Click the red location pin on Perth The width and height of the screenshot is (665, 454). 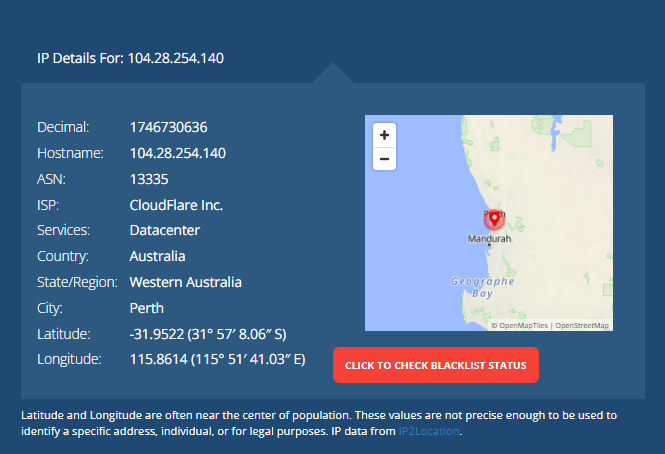pyautogui.click(x=494, y=219)
